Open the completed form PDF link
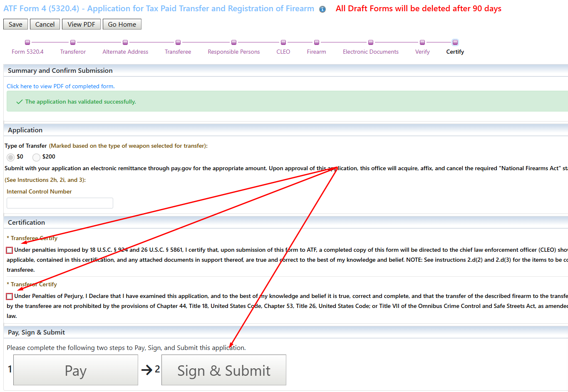The width and height of the screenshot is (568, 392). coord(60,86)
